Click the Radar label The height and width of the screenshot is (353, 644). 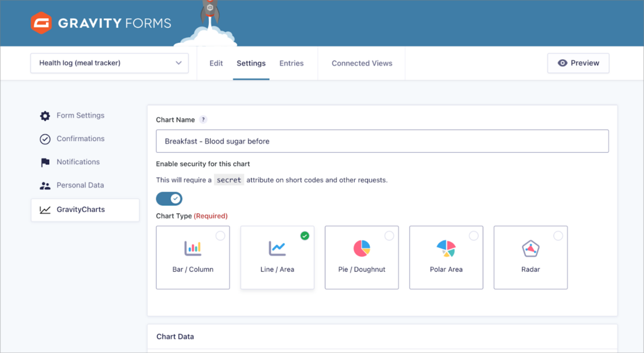click(x=531, y=269)
